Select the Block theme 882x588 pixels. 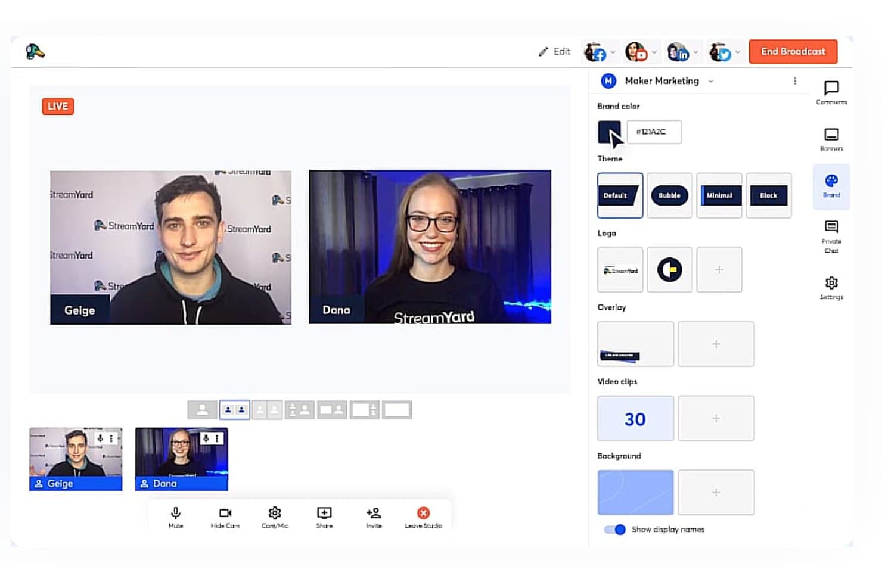(769, 195)
